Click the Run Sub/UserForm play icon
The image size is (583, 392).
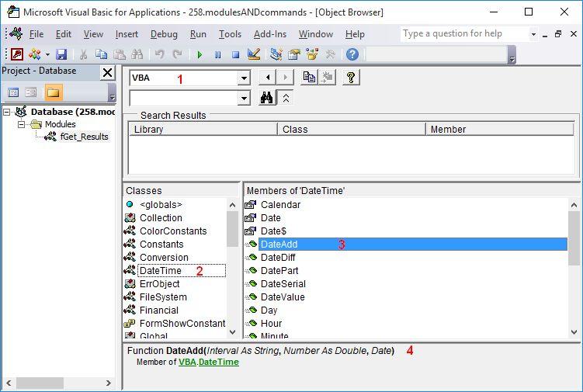(200, 54)
